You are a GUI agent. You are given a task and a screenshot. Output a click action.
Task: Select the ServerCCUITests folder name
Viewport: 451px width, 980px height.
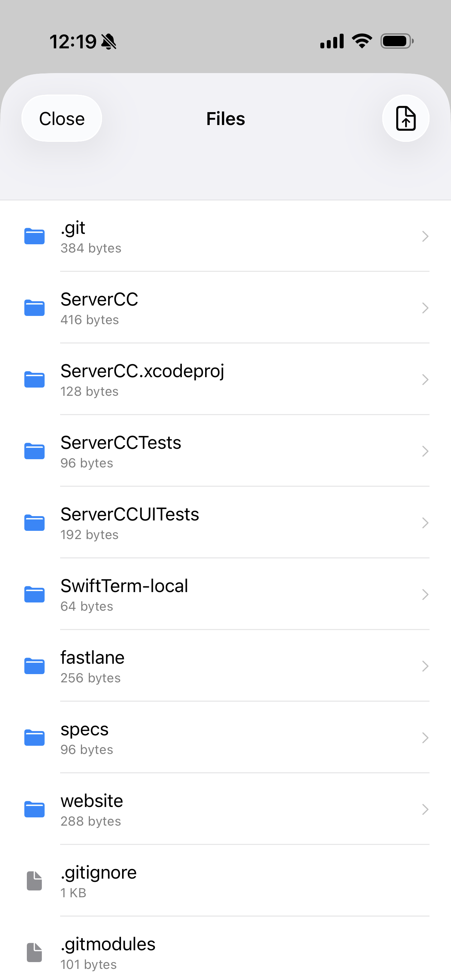coord(130,514)
